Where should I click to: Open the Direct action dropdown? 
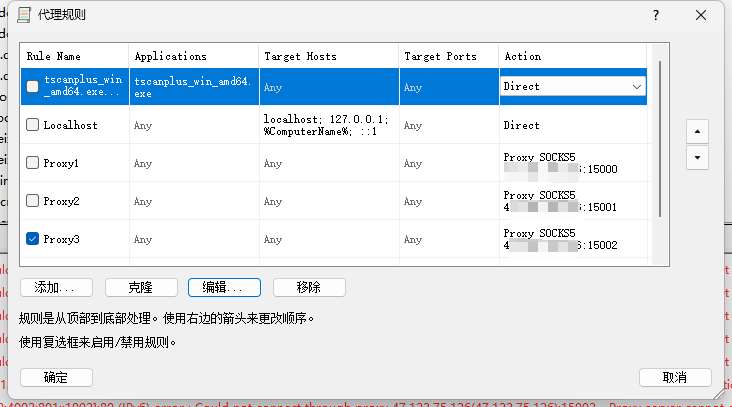click(x=573, y=86)
